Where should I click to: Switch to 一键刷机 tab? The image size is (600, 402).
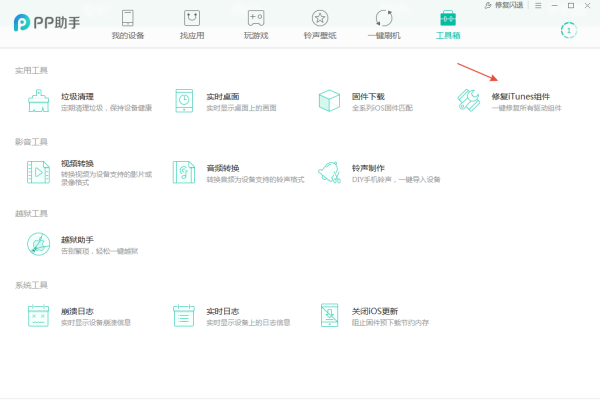point(384,25)
